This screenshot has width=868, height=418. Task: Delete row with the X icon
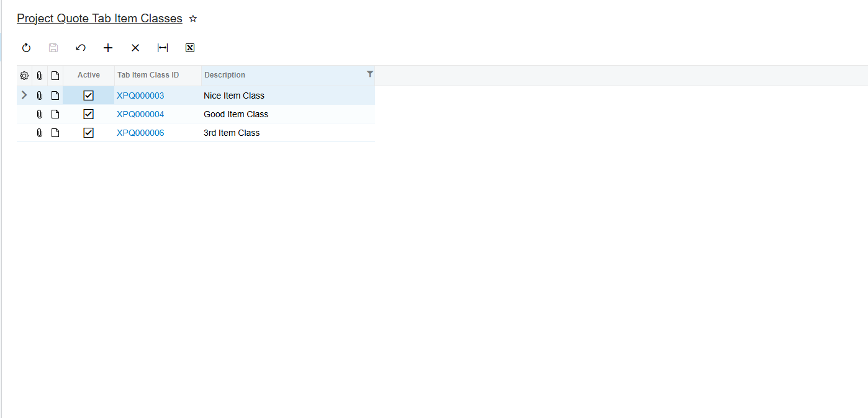click(135, 48)
